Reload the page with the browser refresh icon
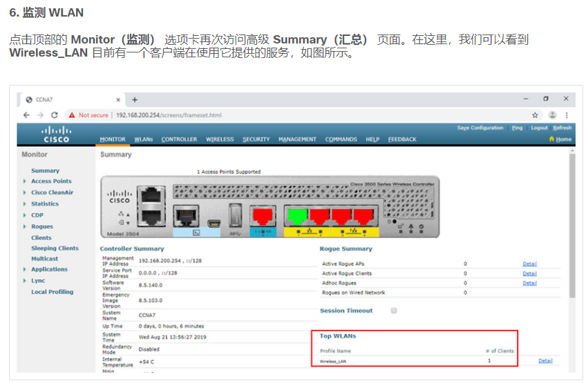This screenshot has height=383, width=588. [54, 115]
